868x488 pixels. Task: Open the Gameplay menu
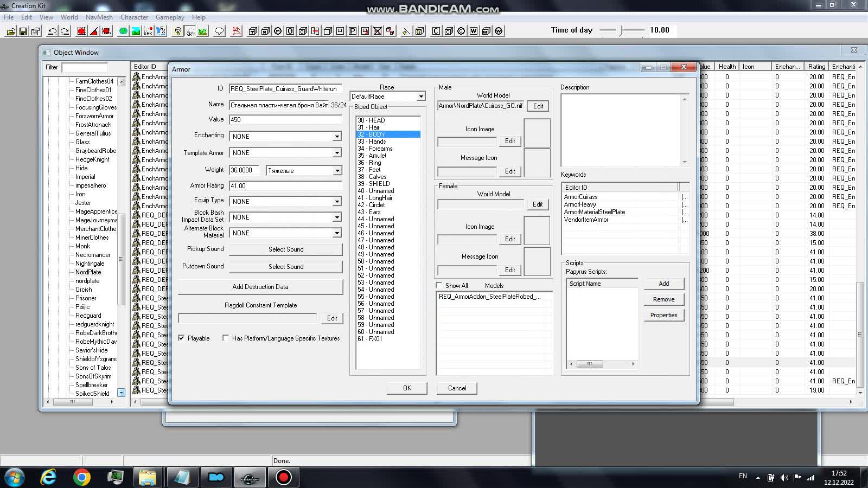pyautogui.click(x=170, y=17)
